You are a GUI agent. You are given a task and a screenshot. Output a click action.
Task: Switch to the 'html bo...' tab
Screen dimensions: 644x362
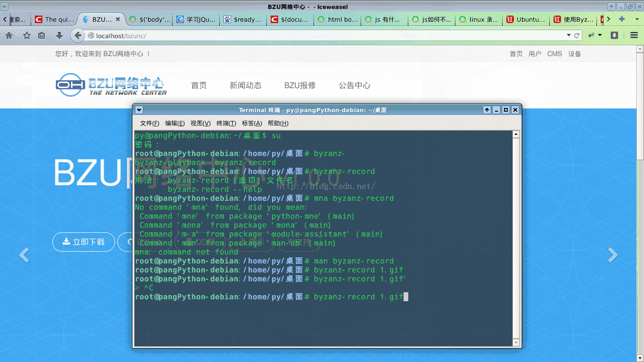pos(338,20)
